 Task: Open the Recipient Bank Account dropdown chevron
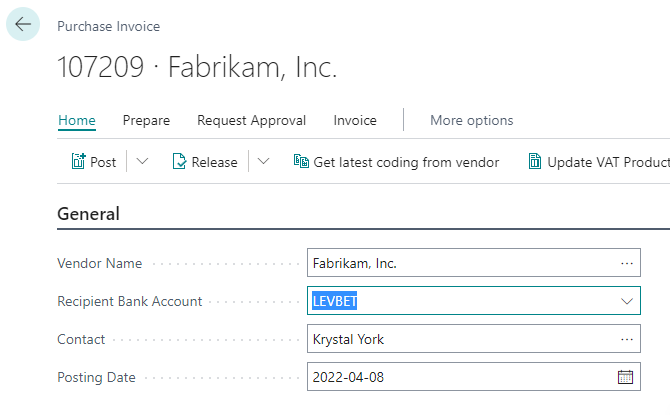coord(627,301)
